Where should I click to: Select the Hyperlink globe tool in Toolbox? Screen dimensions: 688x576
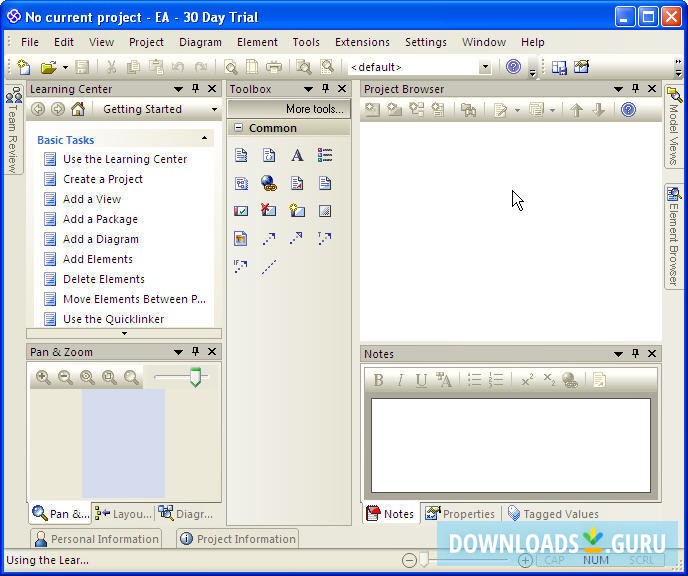269,183
